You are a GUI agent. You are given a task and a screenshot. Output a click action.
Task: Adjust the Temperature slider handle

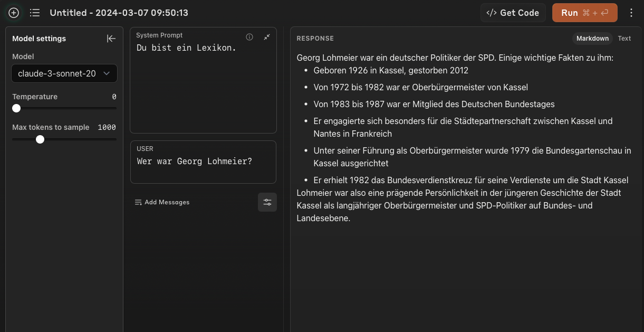pyautogui.click(x=16, y=108)
